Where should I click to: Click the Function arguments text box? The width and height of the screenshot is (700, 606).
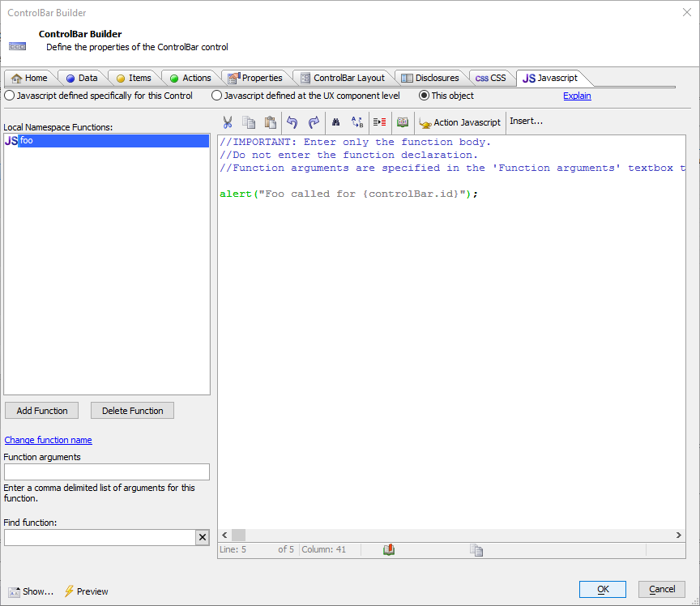(x=107, y=472)
